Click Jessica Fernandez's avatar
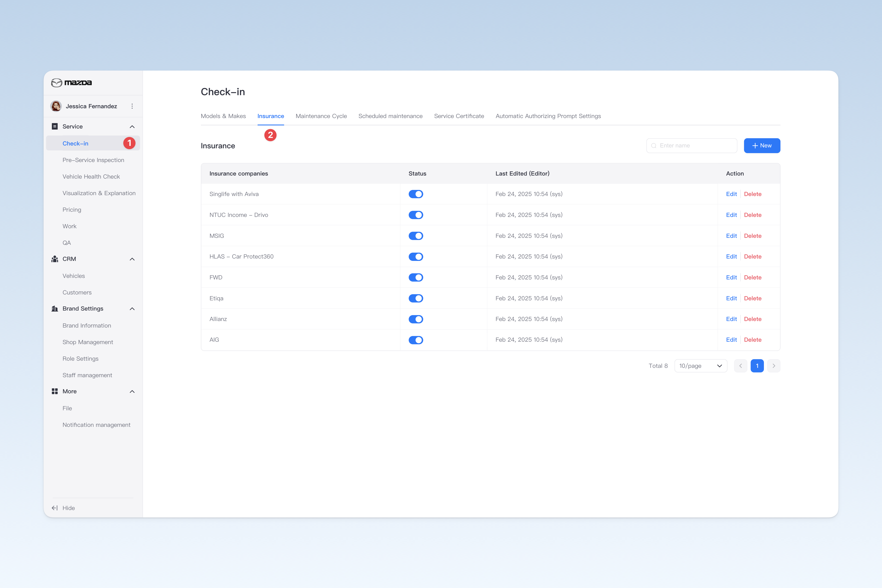 56,106
